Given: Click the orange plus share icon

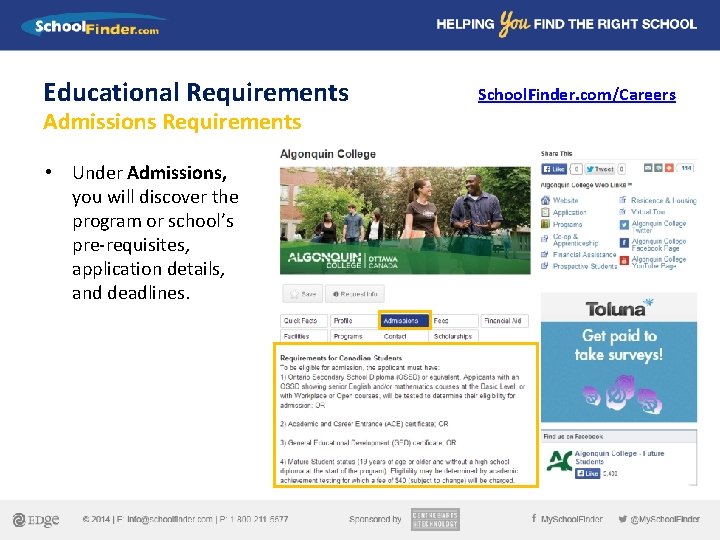Looking at the screenshot, I should [669, 168].
